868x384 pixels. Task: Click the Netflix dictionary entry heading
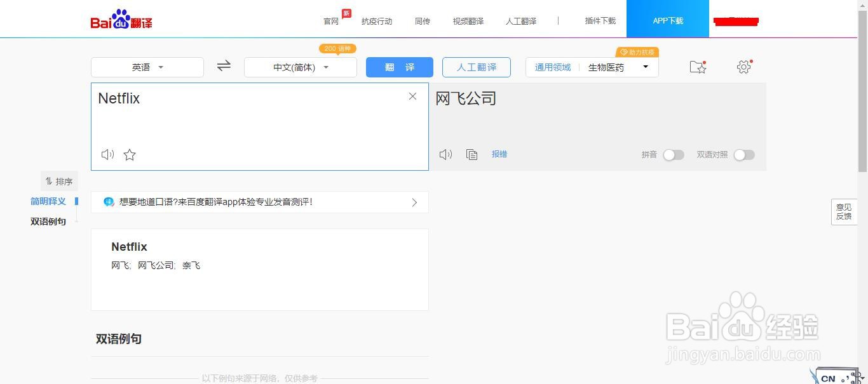coord(129,247)
